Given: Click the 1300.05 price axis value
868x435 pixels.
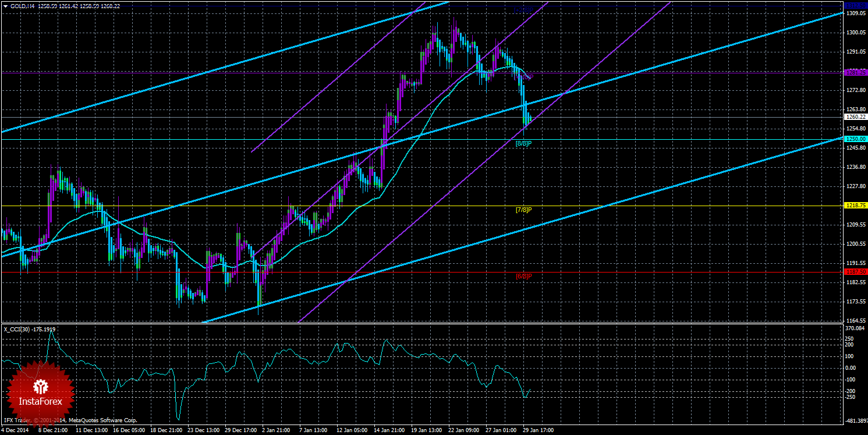Looking at the screenshot, I should click(x=856, y=33).
